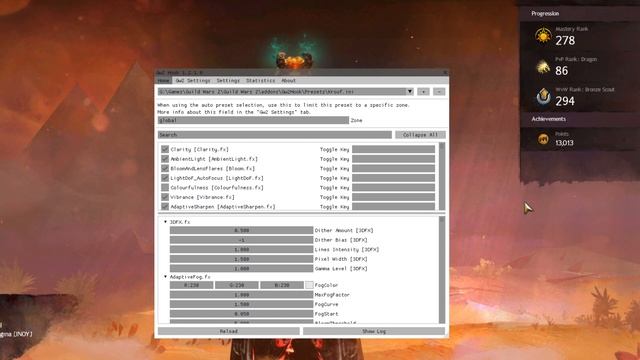
Task: Add a preset with the plus button
Action: 423,91
